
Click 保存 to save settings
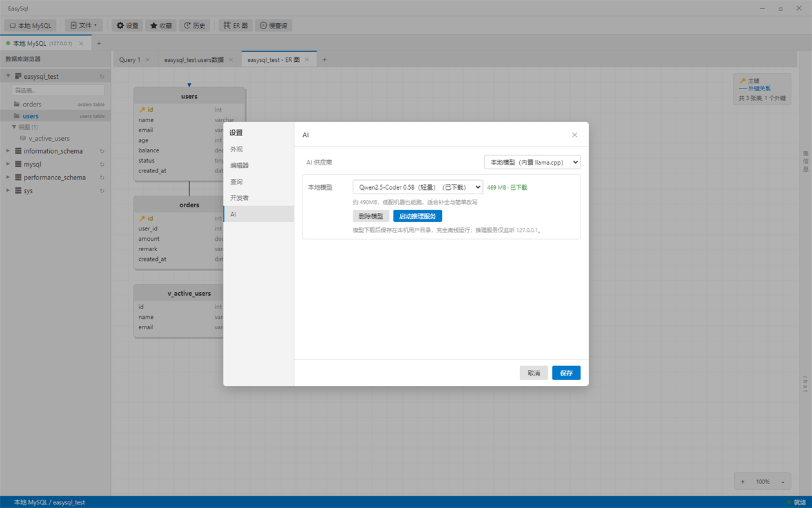566,373
